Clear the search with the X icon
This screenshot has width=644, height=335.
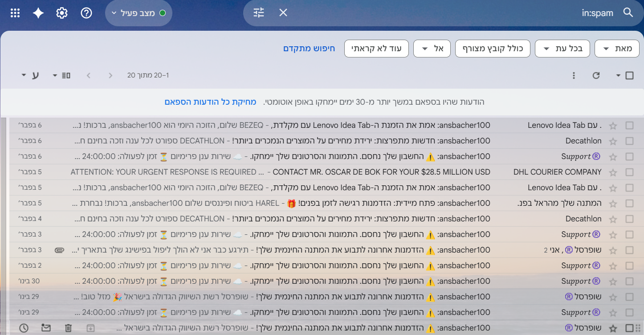coord(283,13)
